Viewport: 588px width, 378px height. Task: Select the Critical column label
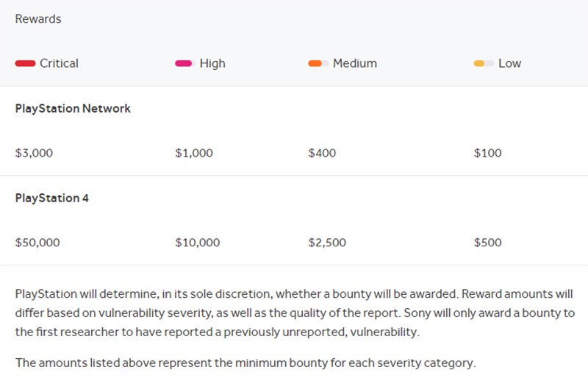(59, 63)
